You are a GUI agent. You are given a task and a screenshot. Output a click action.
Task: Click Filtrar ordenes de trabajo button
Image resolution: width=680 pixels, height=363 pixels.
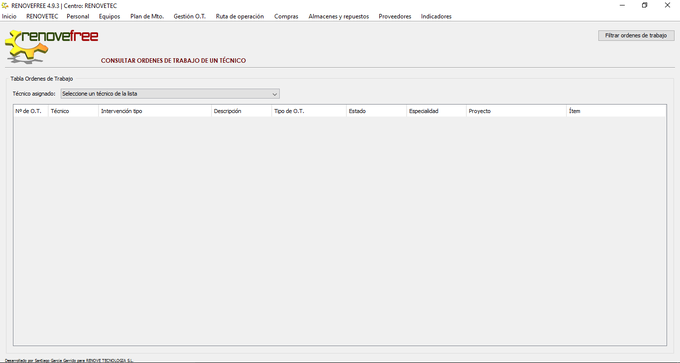coord(636,36)
